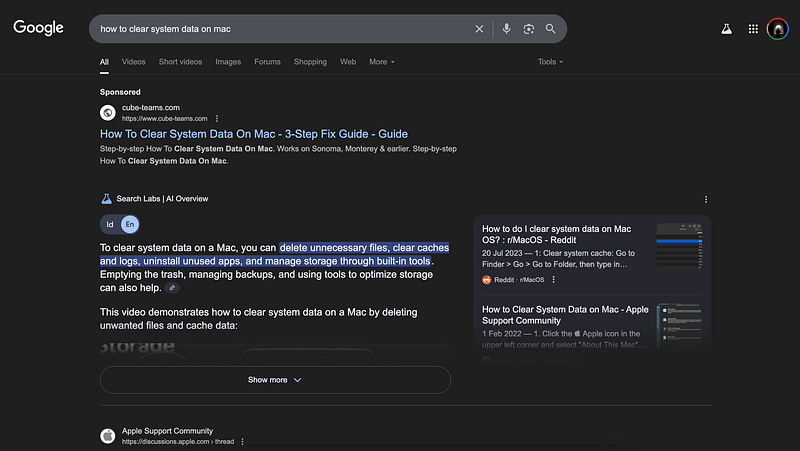Open the sponsored cube-teams guide link
800x451 pixels.
coord(254,134)
